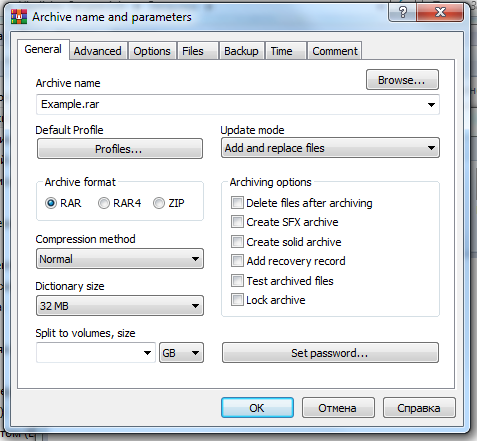Image resolution: width=477 pixels, height=441 pixels.
Task: Expand the Compression method dropdown
Action: (120, 259)
